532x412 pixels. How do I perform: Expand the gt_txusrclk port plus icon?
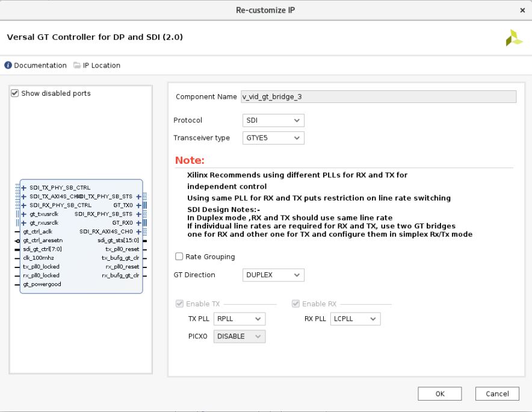point(24,214)
